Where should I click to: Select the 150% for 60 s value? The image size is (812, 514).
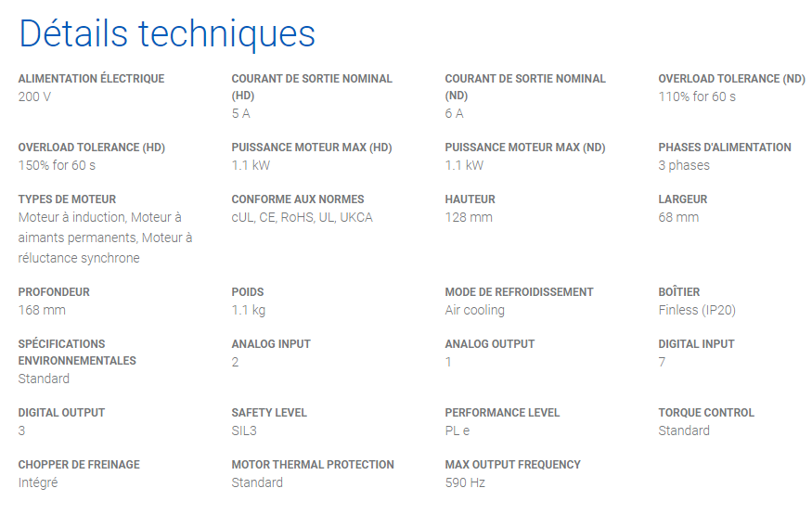pyautogui.click(x=57, y=166)
